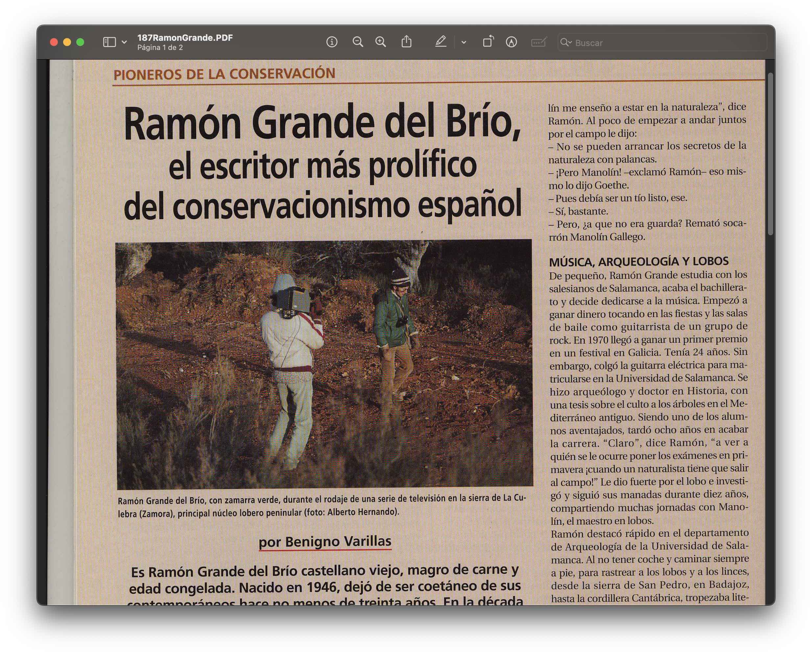Click the vertical scrollbar thumb
Screen dimensions: 812x654
pyautogui.click(x=770, y=154)
